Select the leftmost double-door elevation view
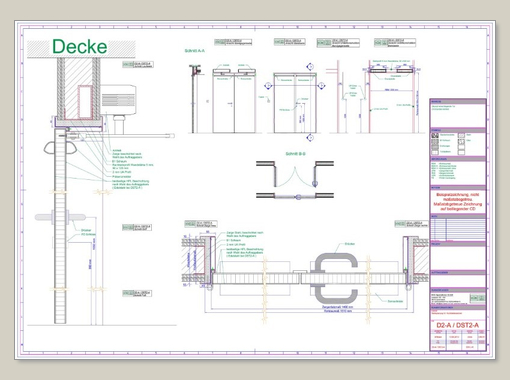This screenshot has width=510, height=380. [x=234, y=101]
